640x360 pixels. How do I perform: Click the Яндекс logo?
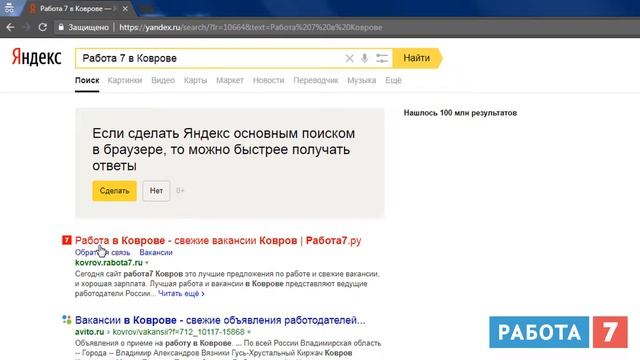pyautogui.click(x=36, y=57)
